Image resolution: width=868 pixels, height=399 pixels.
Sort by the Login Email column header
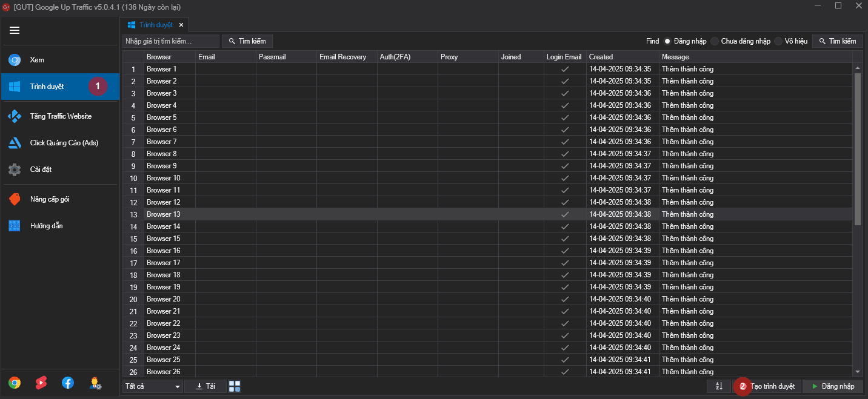click(565, 57)
